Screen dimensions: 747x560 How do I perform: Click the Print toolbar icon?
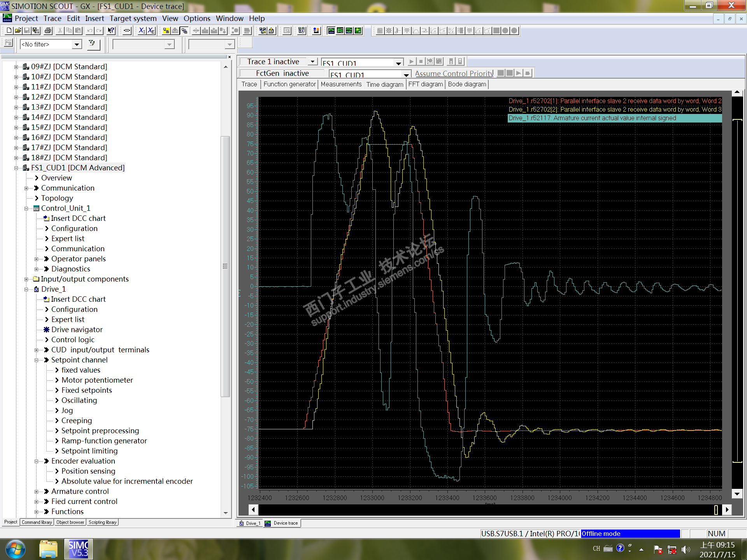[x=48, y=31]
